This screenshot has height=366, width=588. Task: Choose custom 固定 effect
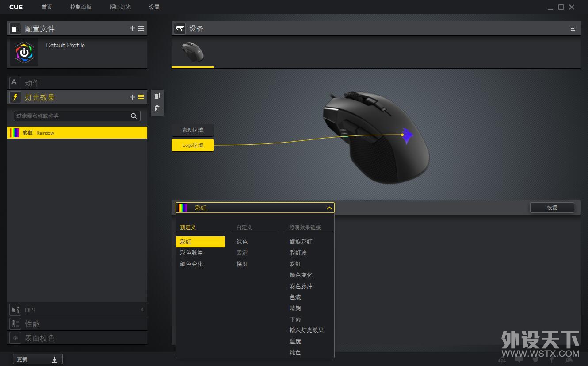pos(242,253)
